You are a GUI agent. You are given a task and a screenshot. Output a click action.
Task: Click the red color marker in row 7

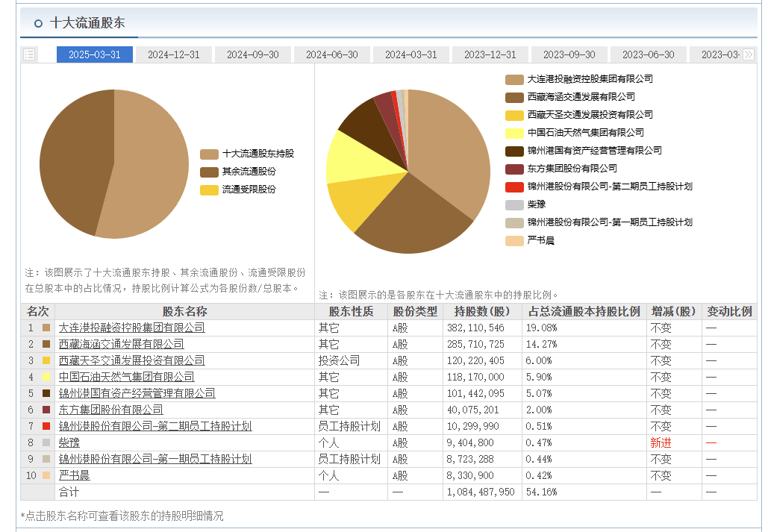click(x=46, y=426)
